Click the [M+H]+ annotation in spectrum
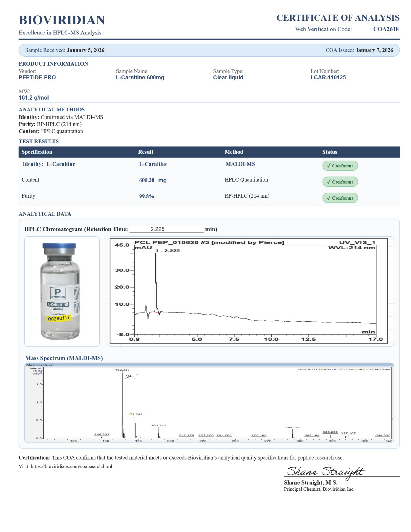The image size is (411, 532). pyautogui.click(x=131, y=376)
